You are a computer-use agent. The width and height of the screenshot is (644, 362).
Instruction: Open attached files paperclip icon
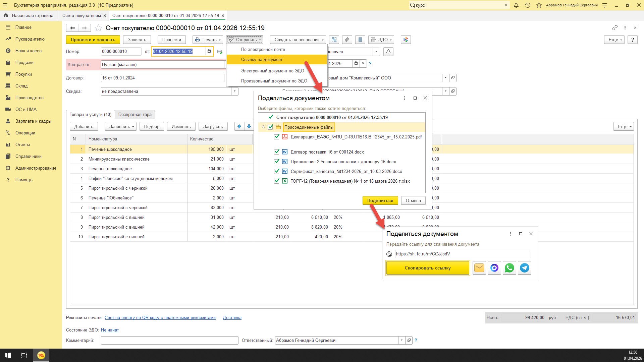[347, 40]
